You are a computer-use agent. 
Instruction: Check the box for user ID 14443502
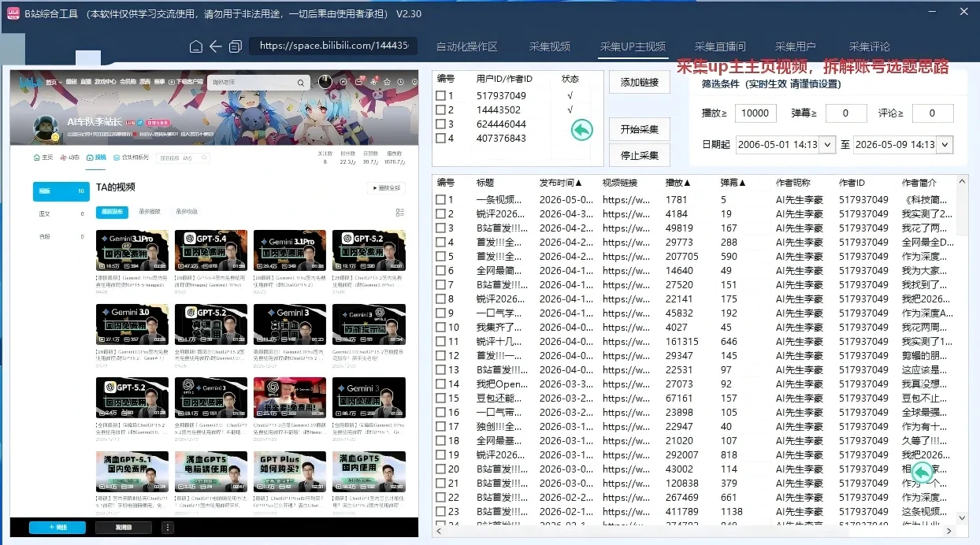pyautogui.click(x=440, y=110)
